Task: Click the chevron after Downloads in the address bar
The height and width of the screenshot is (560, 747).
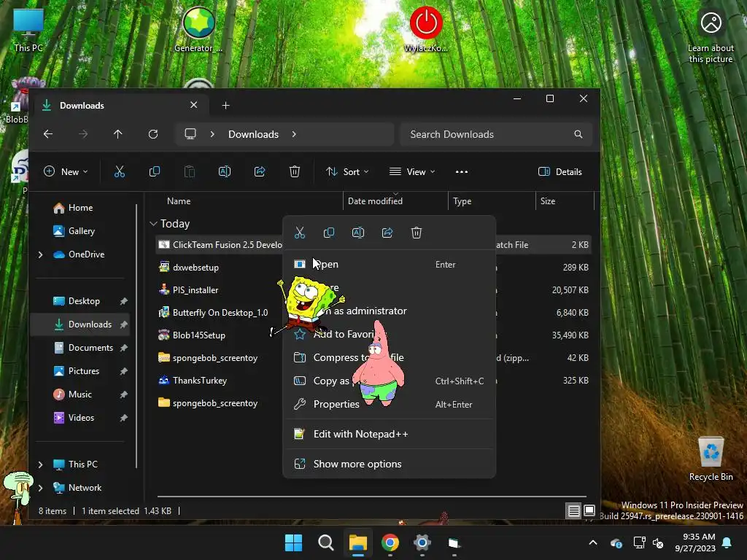Action: (x=294, y=134)
